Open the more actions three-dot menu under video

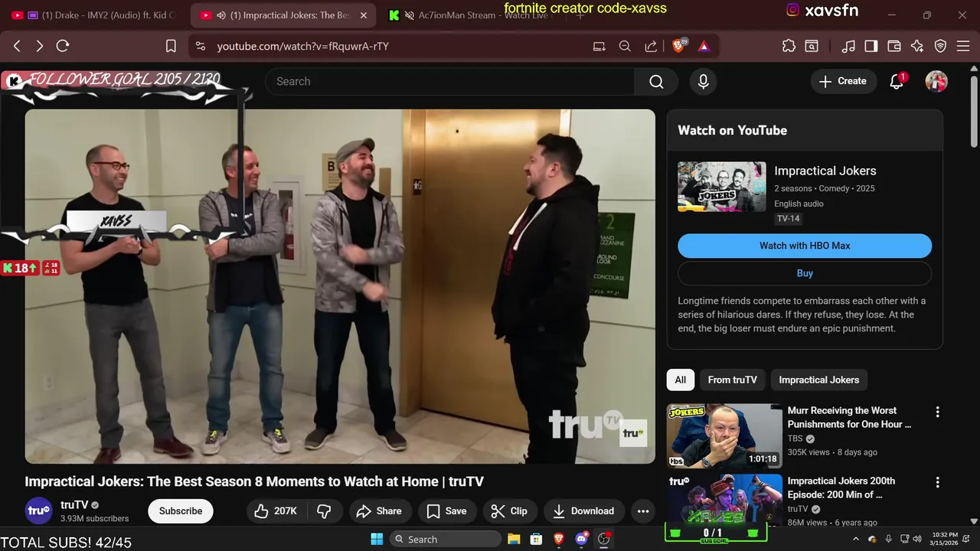[643, 511]
